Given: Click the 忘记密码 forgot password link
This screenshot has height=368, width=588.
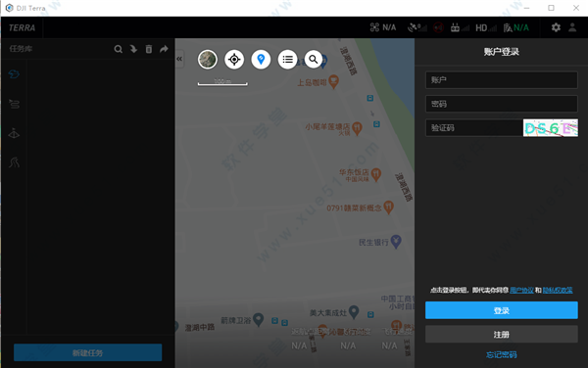Looking at the screenshot, I should point(502,354).
